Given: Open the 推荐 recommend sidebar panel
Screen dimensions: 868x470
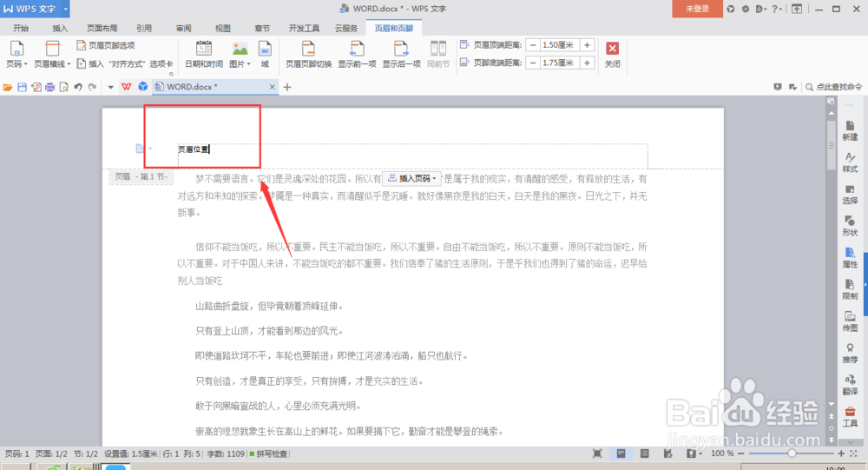Looking at the screenshot, I should click(850, 353).
